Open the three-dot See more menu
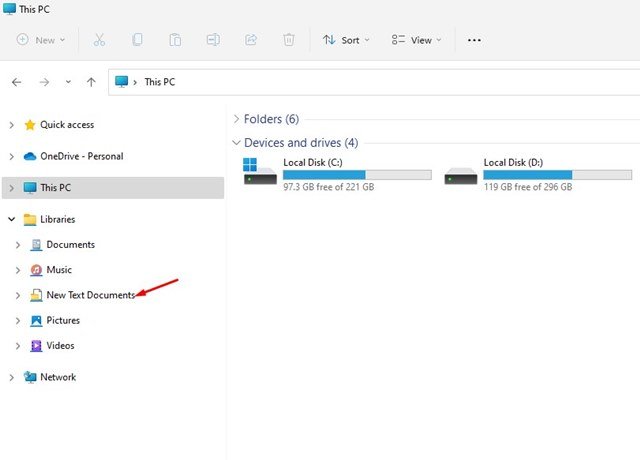Image resolution: width=640 pixels, height=460 pixels. (474, 40)
